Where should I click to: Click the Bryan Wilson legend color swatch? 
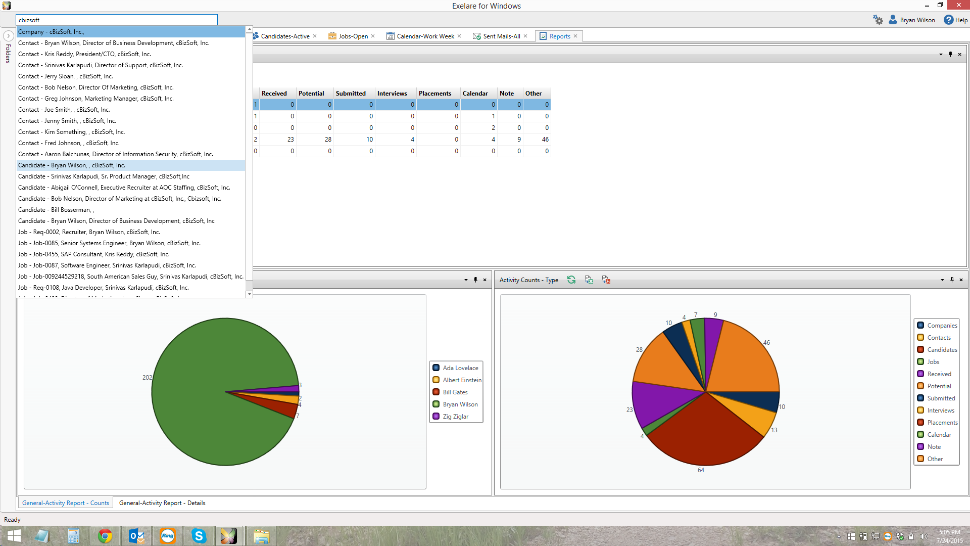coord(436,404)
